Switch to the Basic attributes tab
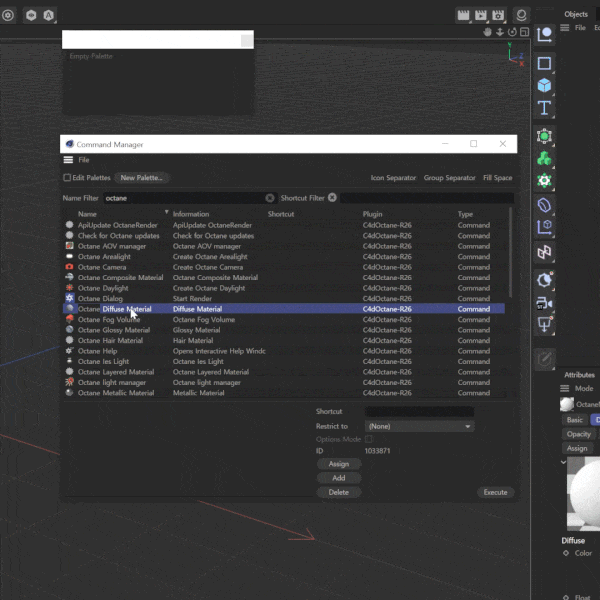 [574, 420]
